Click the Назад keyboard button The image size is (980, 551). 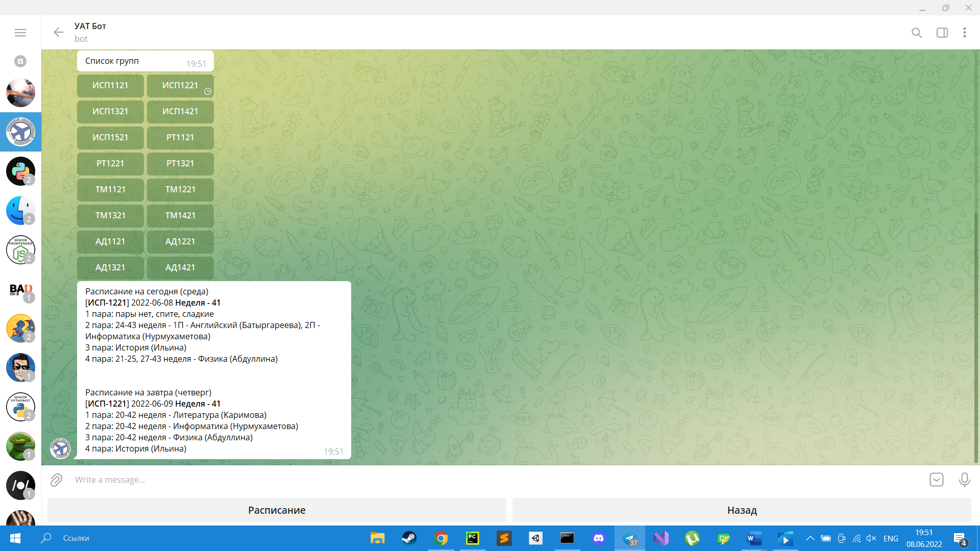coord(742,510)
